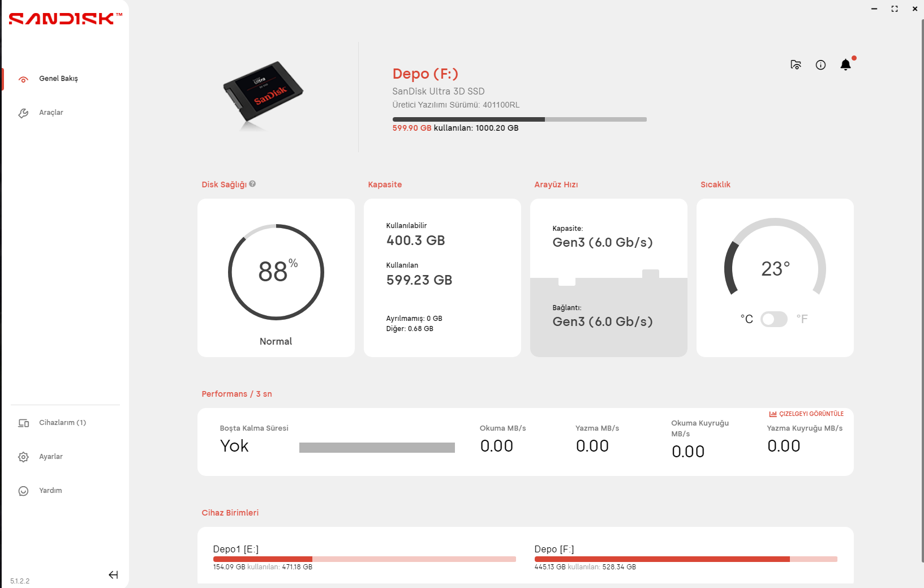Image resolution: width=924 pixels, height=588 pixels.
Task: Click the Ayrılmamış: 0 GB text
Action: click(x=414, y=319)
